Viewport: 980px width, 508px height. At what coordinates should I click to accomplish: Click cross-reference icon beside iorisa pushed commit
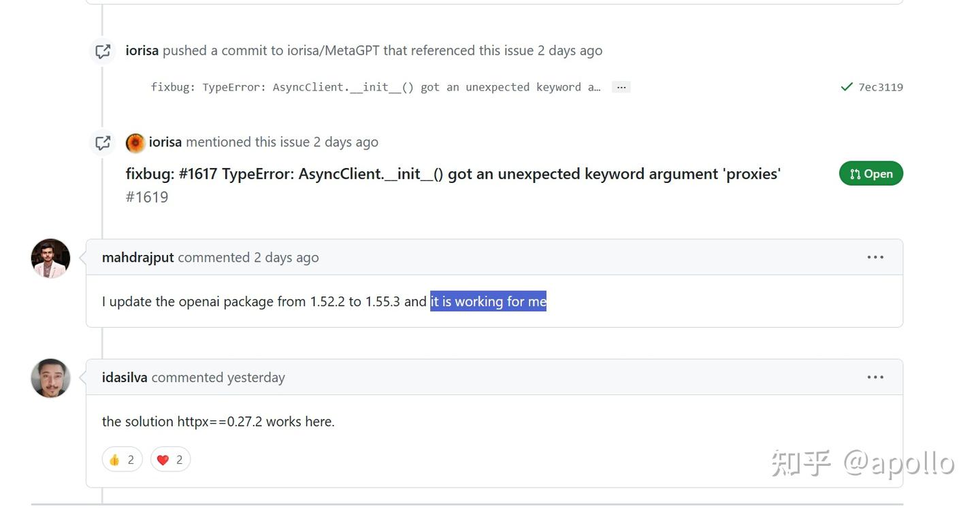103,51
